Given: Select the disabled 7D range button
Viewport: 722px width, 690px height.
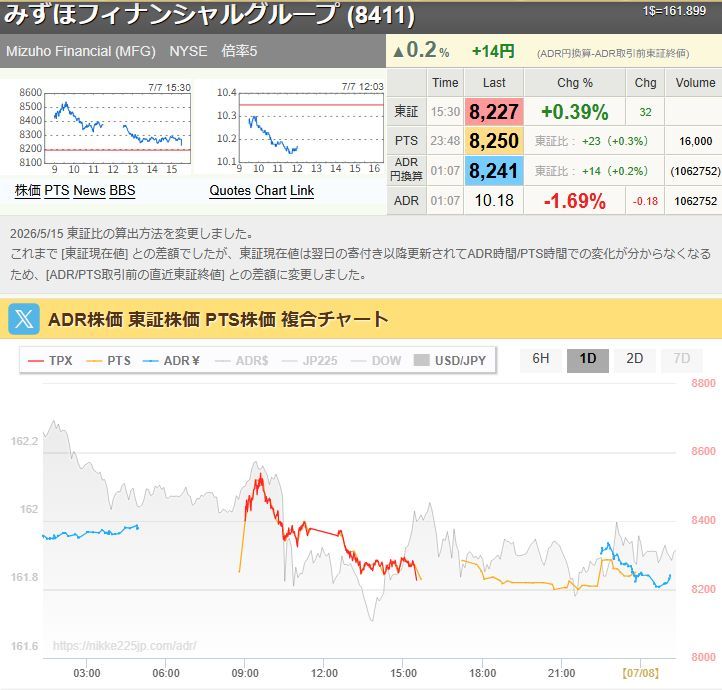Looking at the screenshot, I should [x=681, y=359].
